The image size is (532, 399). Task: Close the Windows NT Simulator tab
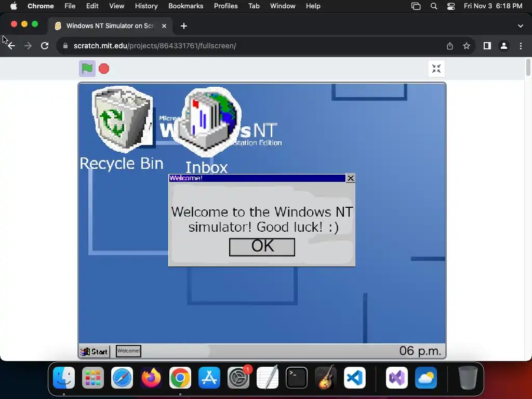[164, 26]
